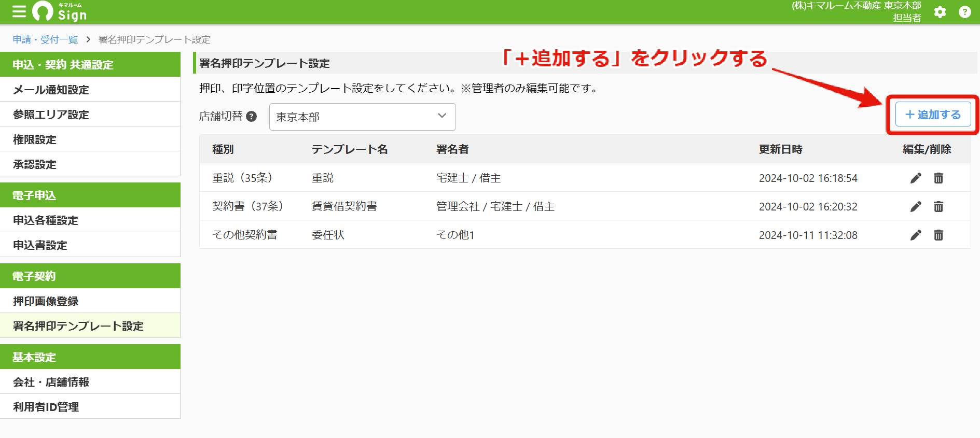Open メール通知設定 in sidebar
This screenshot has height=438, width=980.
90,90
